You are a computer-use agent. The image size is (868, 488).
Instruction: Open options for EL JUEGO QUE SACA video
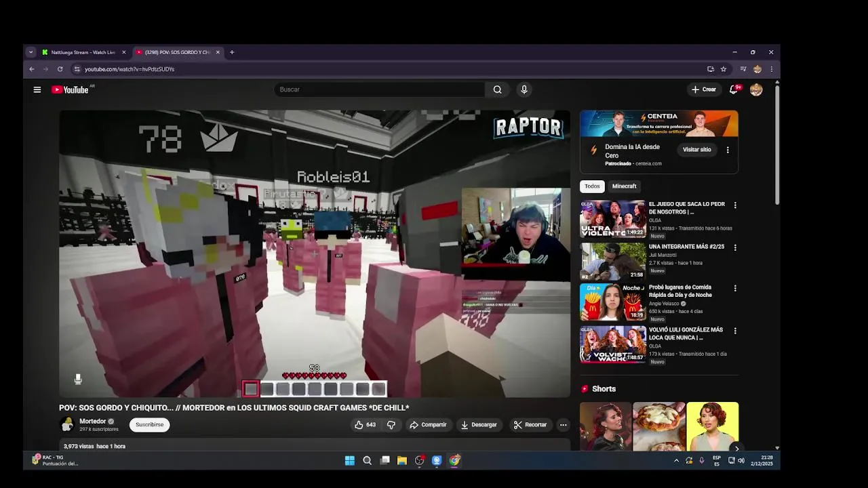pyautogui.click(x=735, y=205)
